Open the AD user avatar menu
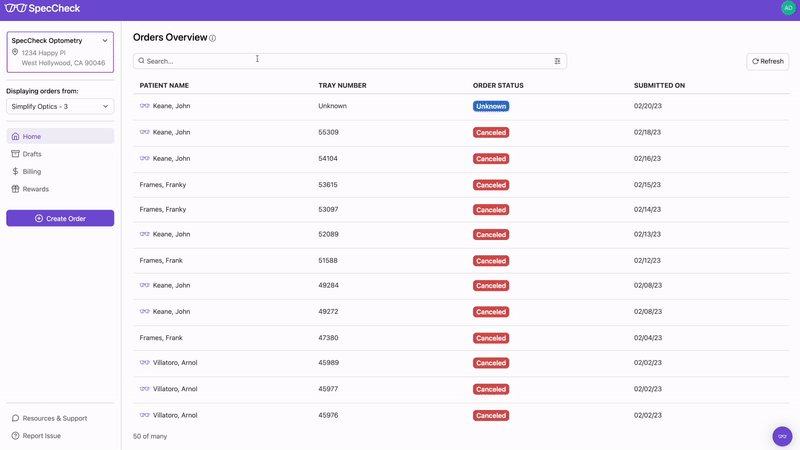 coord(788,8)
